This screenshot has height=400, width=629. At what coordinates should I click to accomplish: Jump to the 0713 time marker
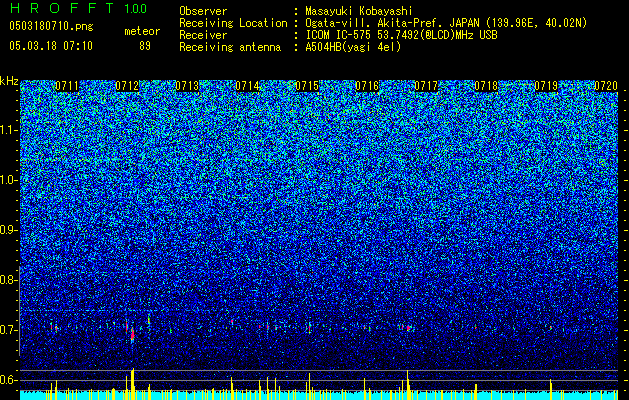pos(187,86)
